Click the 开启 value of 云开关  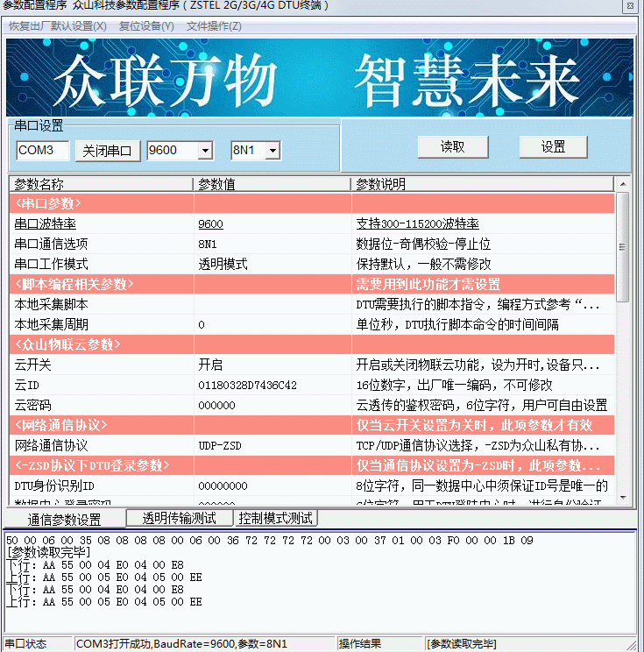(210, 365)
